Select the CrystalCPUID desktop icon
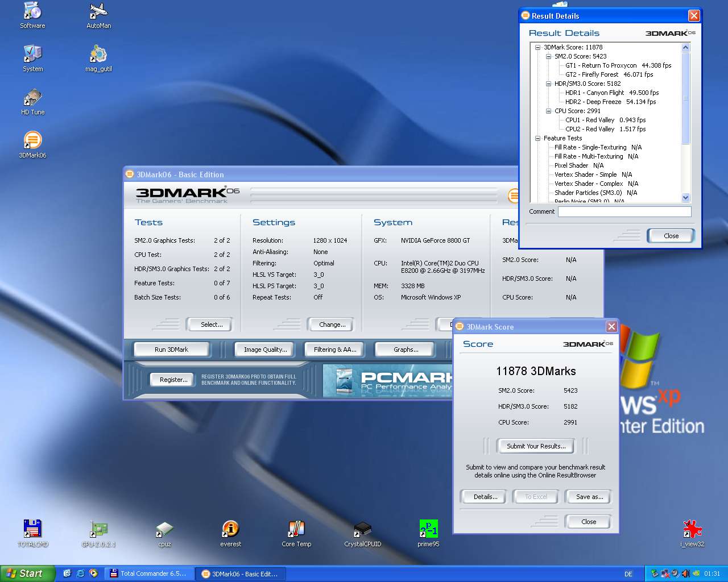The image size is (728, 582). pyautogui.click(x=362, y=534)
